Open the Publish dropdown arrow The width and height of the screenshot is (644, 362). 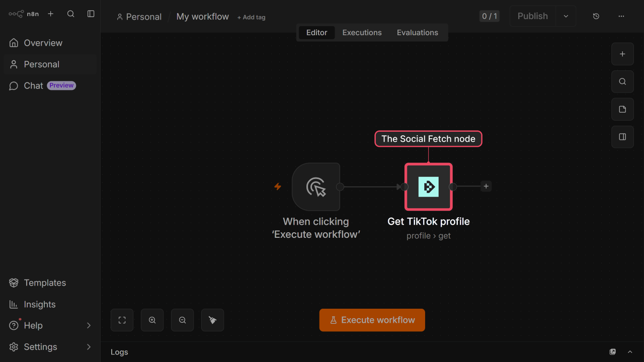click(x=566, y=16)
